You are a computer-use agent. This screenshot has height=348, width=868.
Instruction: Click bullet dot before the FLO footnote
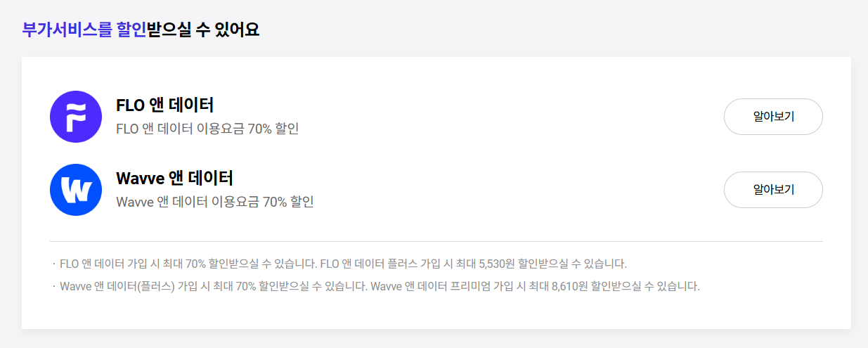click(54, 264)
